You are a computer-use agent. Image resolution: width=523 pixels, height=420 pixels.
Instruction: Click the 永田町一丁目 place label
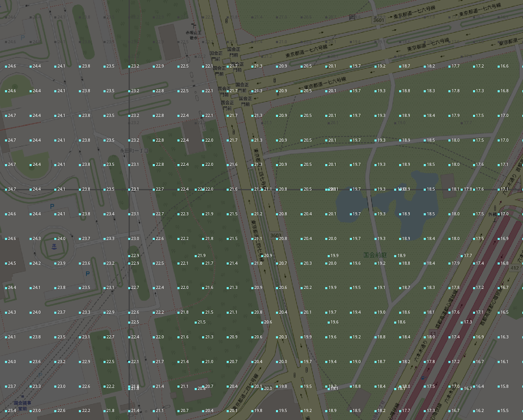134,151
